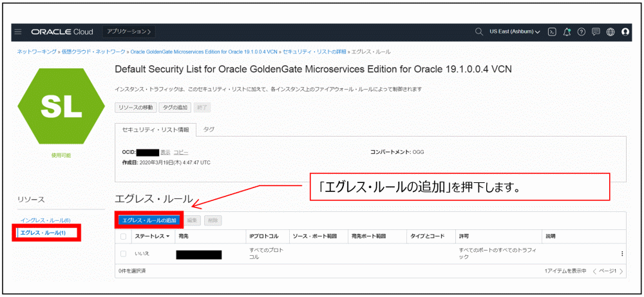This screenshot has width=644, height=297.
Task: Sort by the ステートレス column arrow
Action: [x=167, y=236]
